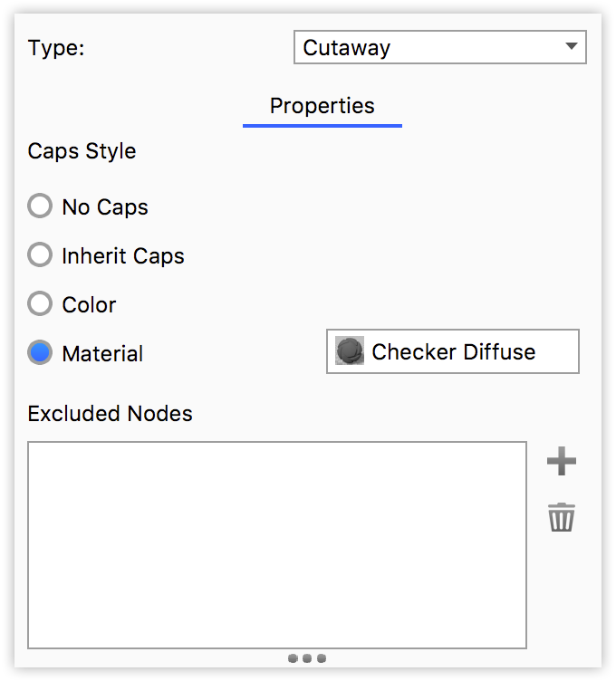The image size is (616, 681).
Task: Click the "Type:" label
Action: pyautogui.click(x=56, y=48)
